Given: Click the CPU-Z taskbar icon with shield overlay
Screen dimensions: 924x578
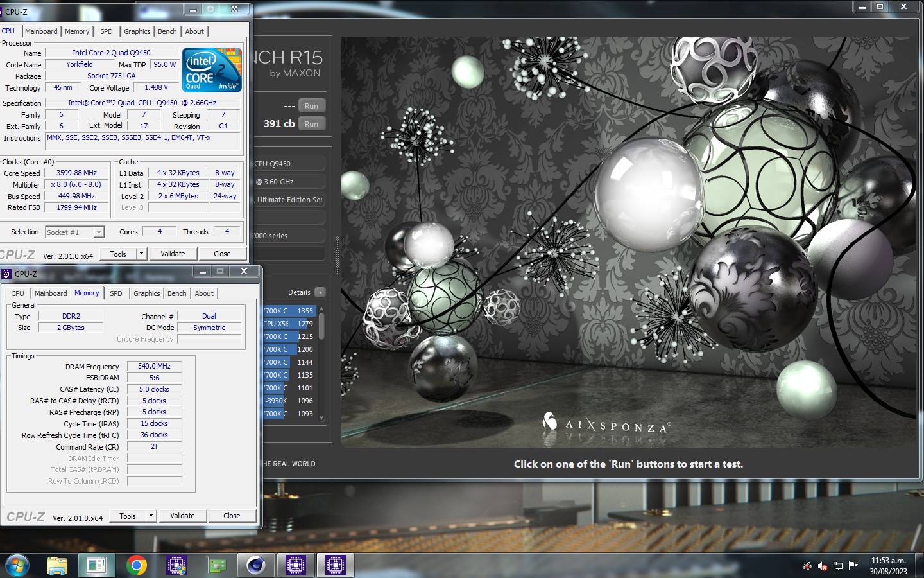Looking at the screenshot, I should click(x=176, y=565).
